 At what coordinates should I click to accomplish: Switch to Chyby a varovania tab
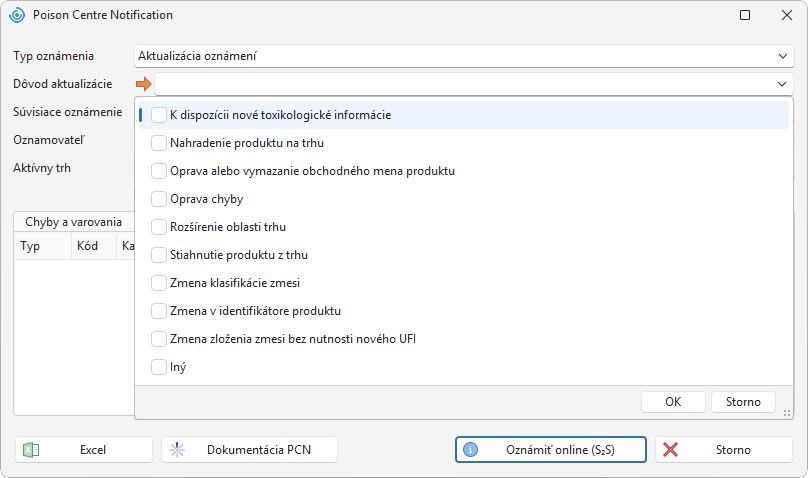(x=74, y=222)
